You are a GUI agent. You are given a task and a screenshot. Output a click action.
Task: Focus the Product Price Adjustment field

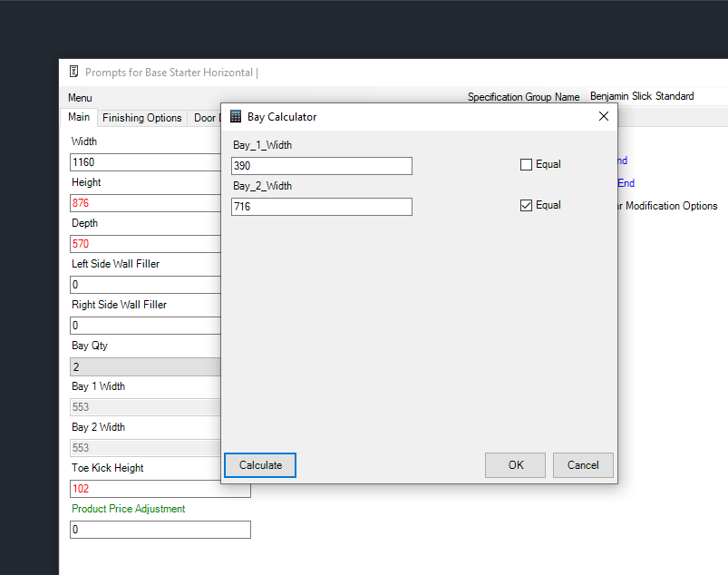(160, 530)
